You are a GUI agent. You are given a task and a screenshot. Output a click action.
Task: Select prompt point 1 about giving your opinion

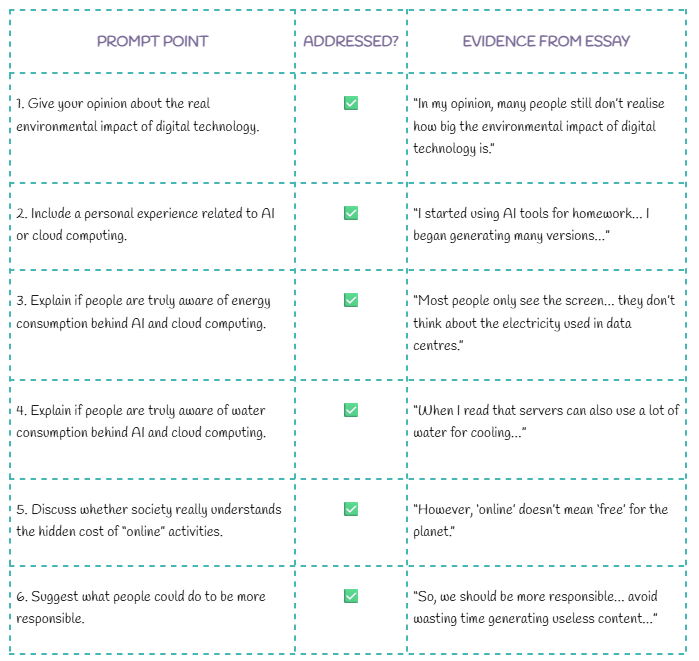coord(138,115)
